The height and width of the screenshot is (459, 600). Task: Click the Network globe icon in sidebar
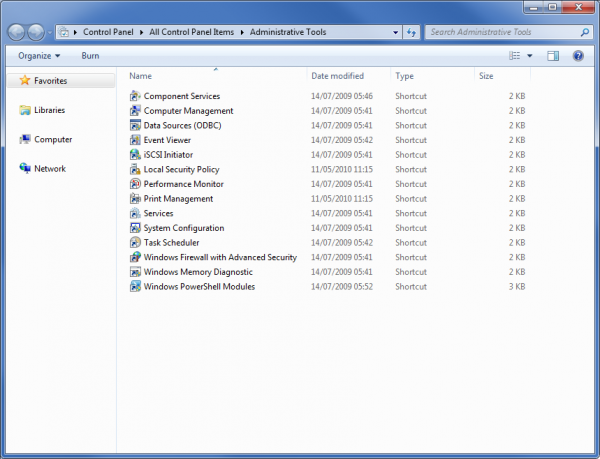25,168
